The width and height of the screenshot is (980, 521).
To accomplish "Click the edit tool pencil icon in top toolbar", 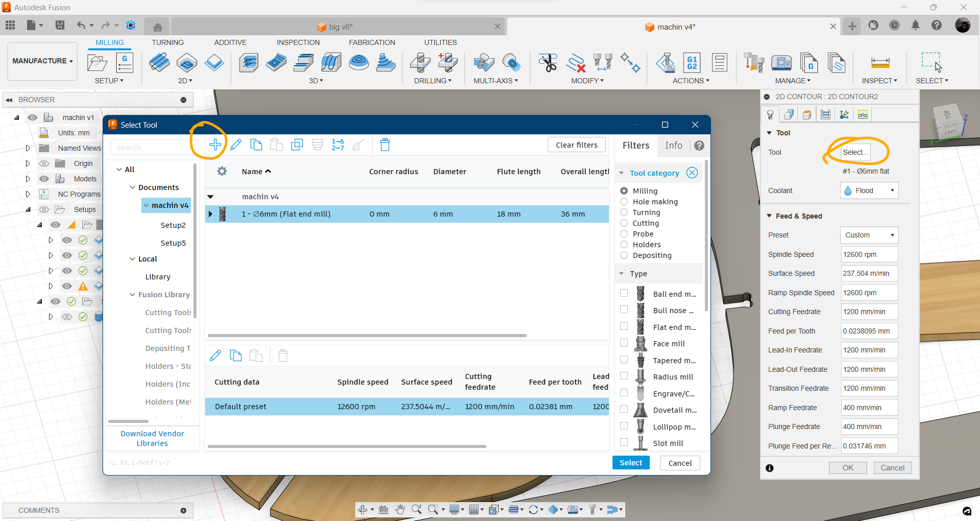I will point(236,145).
